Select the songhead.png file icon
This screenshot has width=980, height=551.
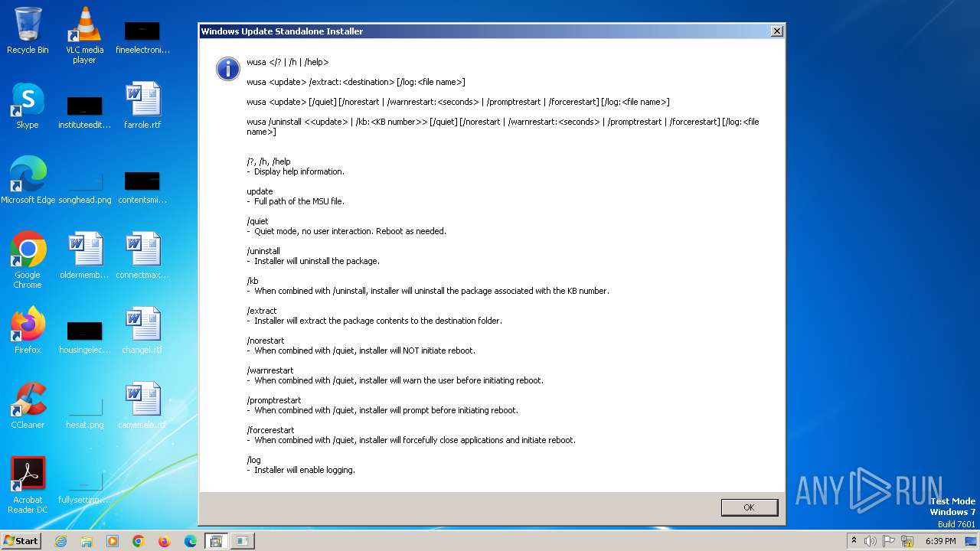point(84,187)
